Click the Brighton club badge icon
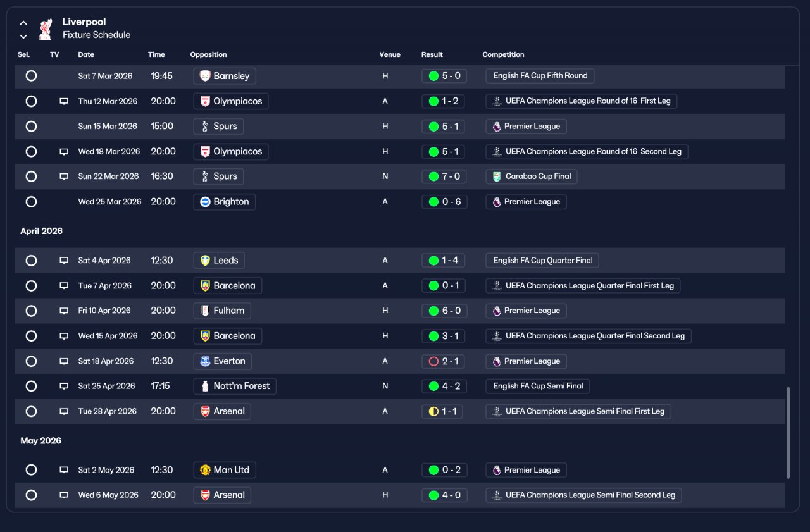 pyautogui.click(x=205, y=202)
